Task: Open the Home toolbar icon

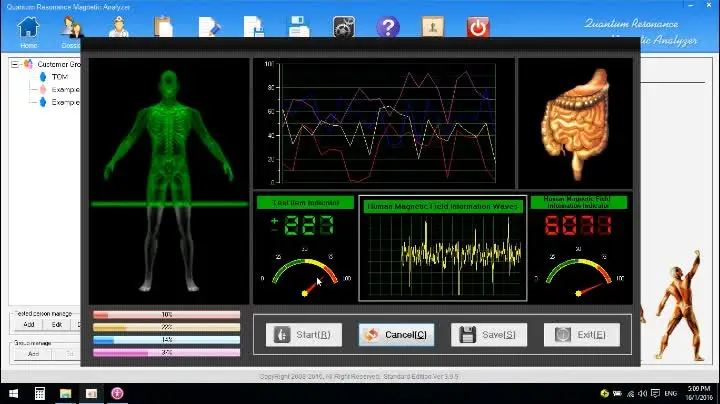Action: [28, 28]
